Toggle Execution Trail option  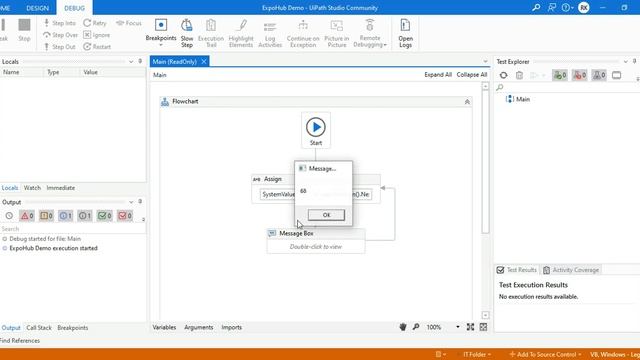coord(211,33)
